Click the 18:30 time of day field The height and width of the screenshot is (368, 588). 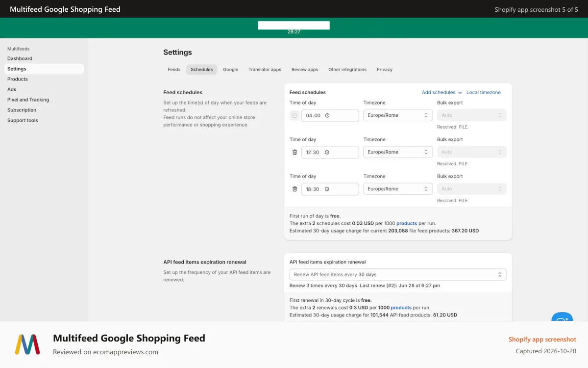pos(330,189)
